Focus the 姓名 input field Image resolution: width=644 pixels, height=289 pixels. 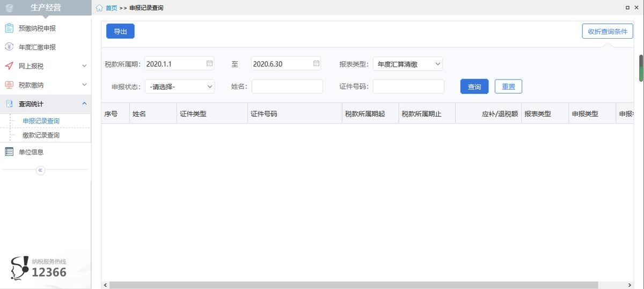[287, 86]
